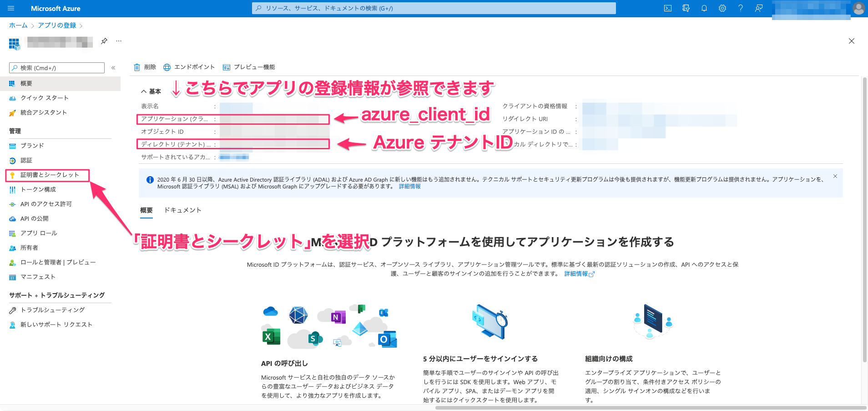868x411 pixels.
Task: Click the 組織向けの構成 illustration
Action: coord(653,322)
